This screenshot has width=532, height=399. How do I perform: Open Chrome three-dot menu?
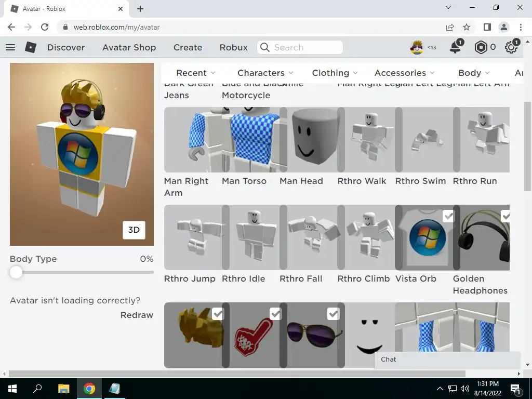click(521, 27)
